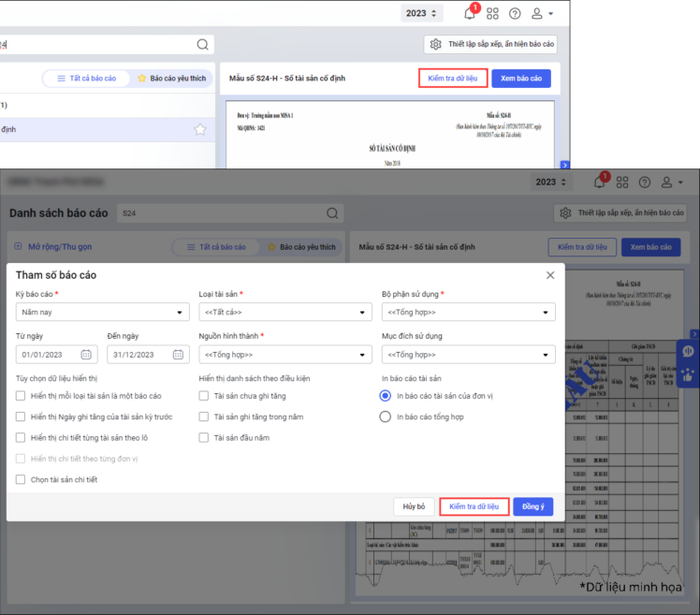Select Báo cáo yêu thích tab in top window
The width and height of the screenshot is (700, 615).
point(172,78)
